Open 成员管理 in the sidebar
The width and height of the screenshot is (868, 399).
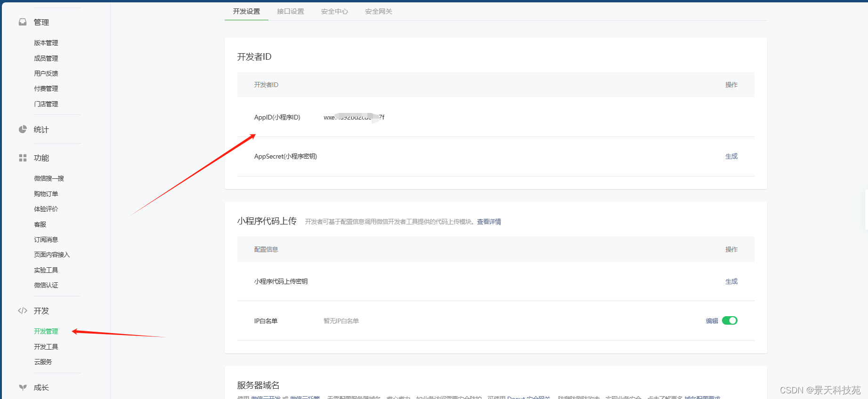coord(46,58)
